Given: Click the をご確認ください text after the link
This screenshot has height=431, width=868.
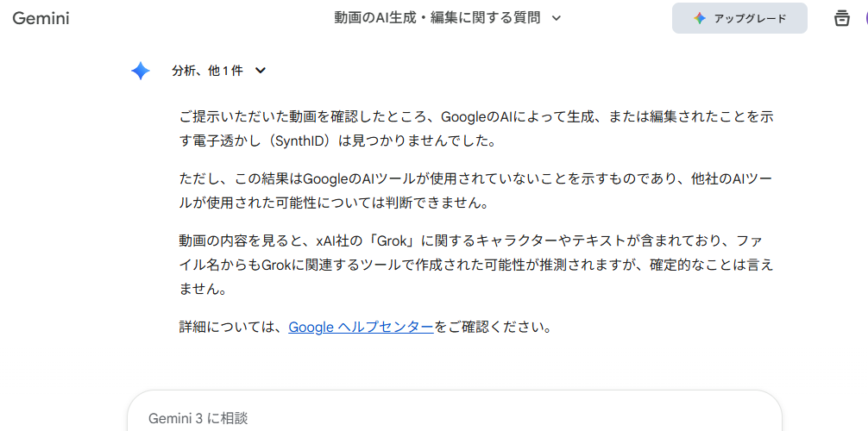Looking at the screenshot, I should pos(492,328).
